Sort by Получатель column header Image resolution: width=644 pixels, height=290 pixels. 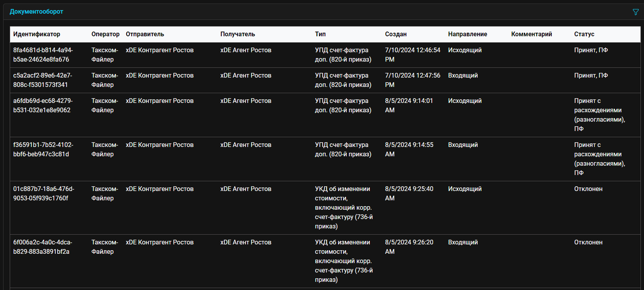(238, 34)
